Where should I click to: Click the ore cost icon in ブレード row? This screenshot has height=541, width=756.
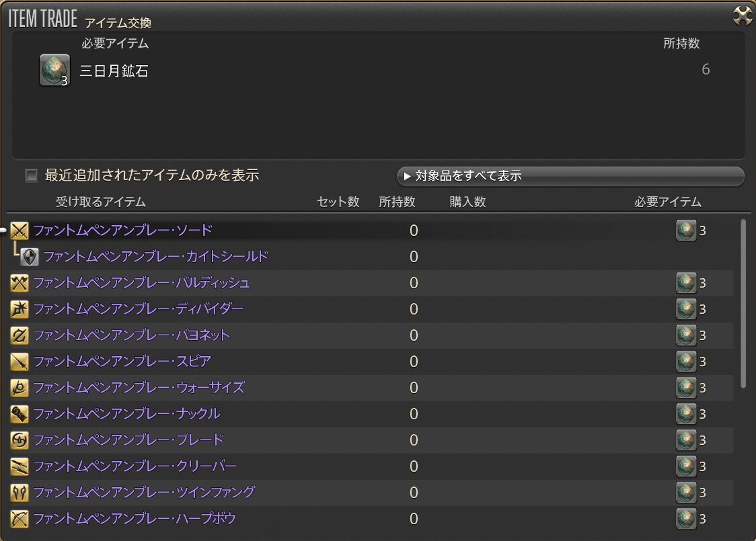point(685,440)
